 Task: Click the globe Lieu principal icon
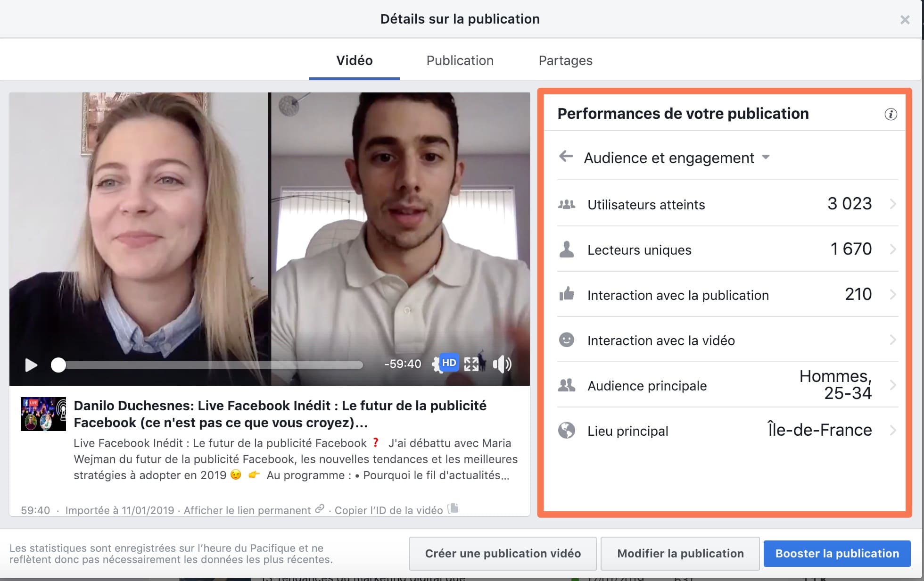click(567, 430)
